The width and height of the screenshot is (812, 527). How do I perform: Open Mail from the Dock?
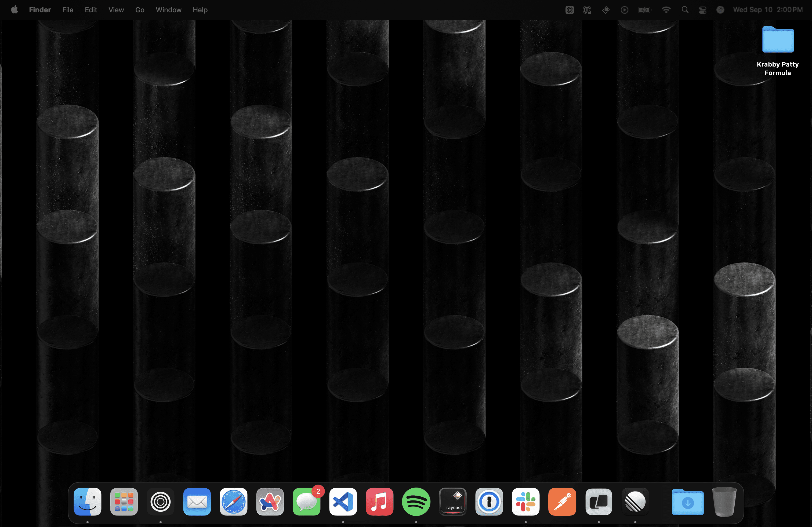tap(197, 502)
